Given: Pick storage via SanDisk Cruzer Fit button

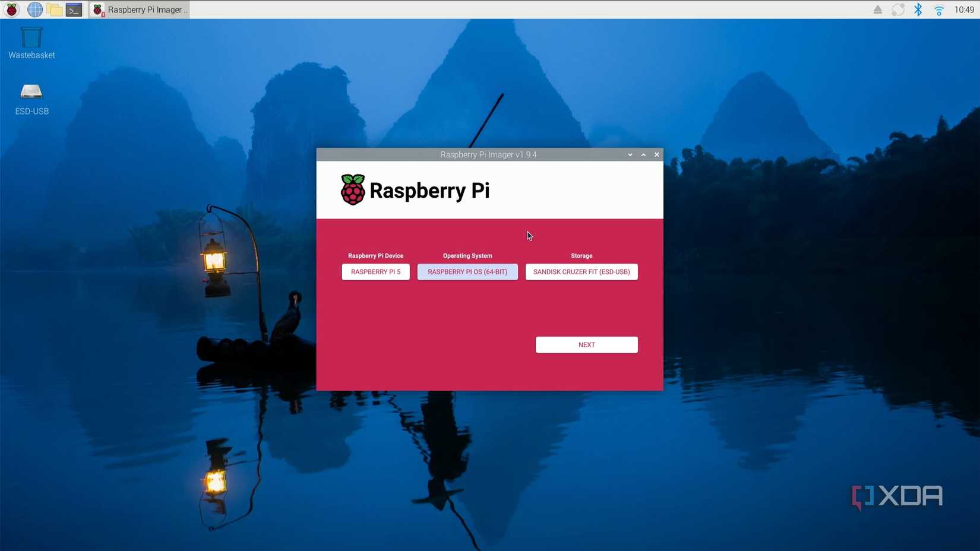Looking at the screenshot, I should coord(581,272).
